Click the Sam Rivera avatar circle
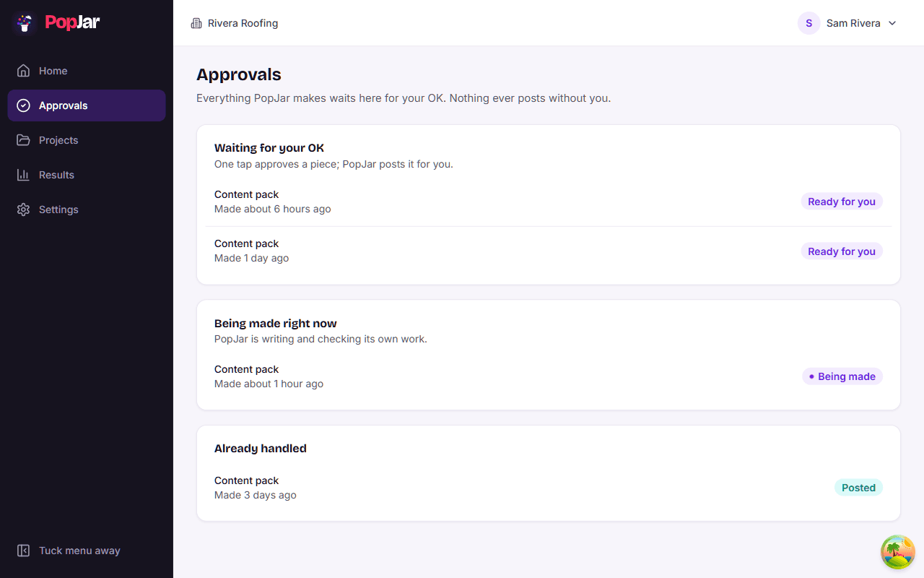924x578 pixels. [808, 23]
